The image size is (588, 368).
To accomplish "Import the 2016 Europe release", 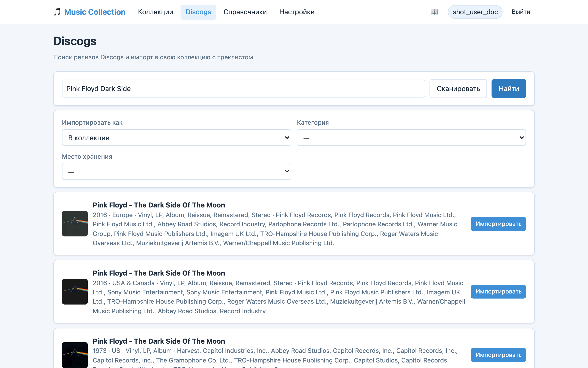I will 498,224.
